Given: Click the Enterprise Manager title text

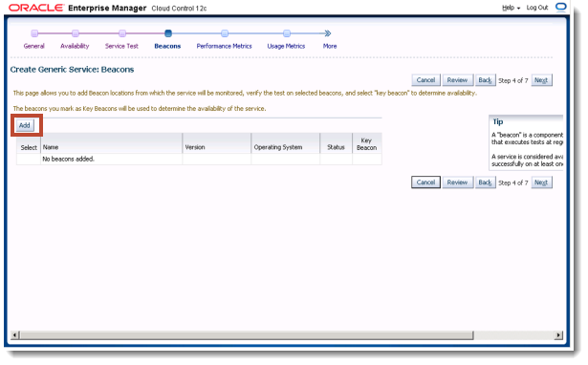Looking at the screenshot, I should (107, 8).
